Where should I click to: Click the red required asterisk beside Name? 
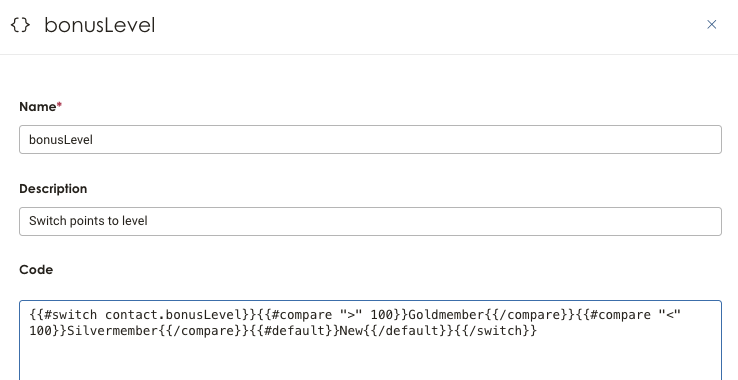59,105
